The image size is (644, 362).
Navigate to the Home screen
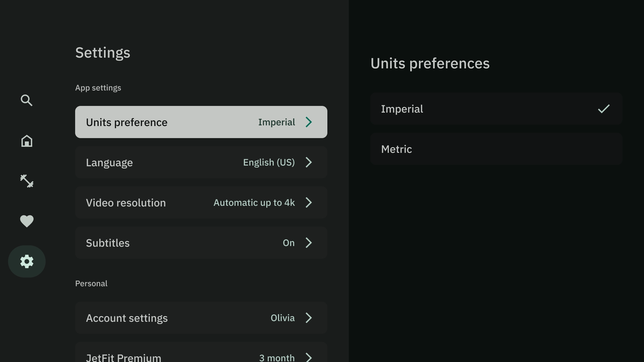[x=26, y=140]
